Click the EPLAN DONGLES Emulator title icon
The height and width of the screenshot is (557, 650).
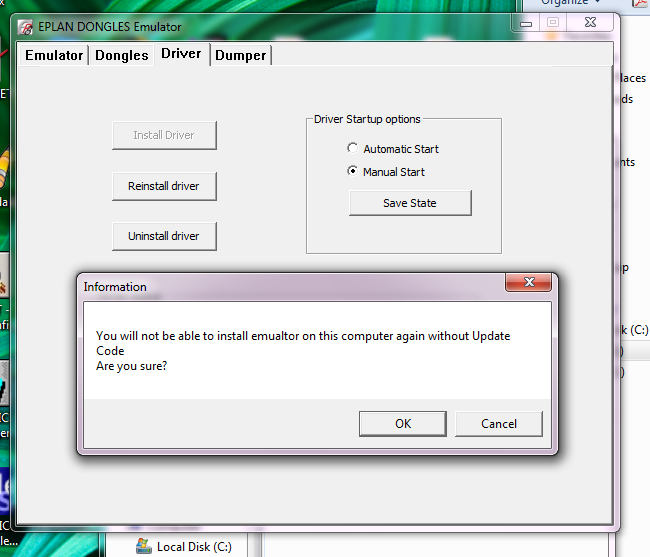(25, 27)
